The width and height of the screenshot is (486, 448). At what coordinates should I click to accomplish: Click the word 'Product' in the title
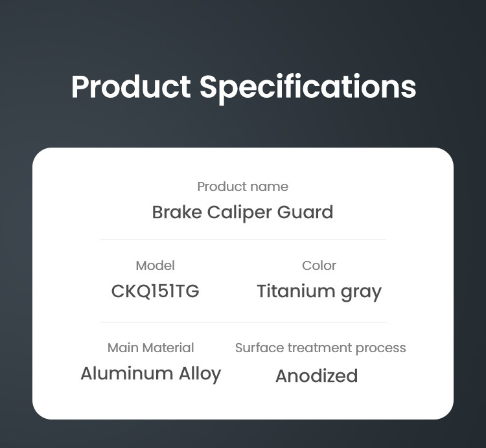130,87
